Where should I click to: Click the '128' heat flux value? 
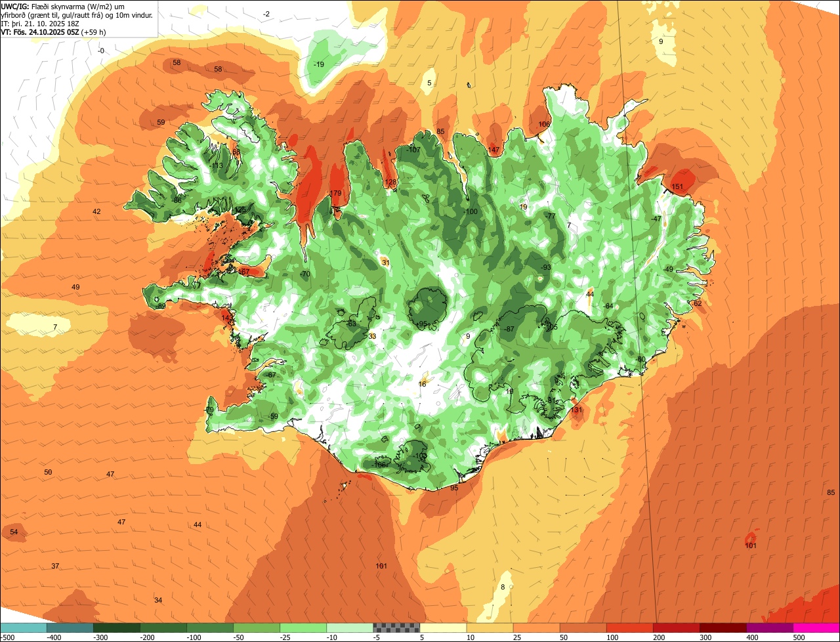pos(391,182)
